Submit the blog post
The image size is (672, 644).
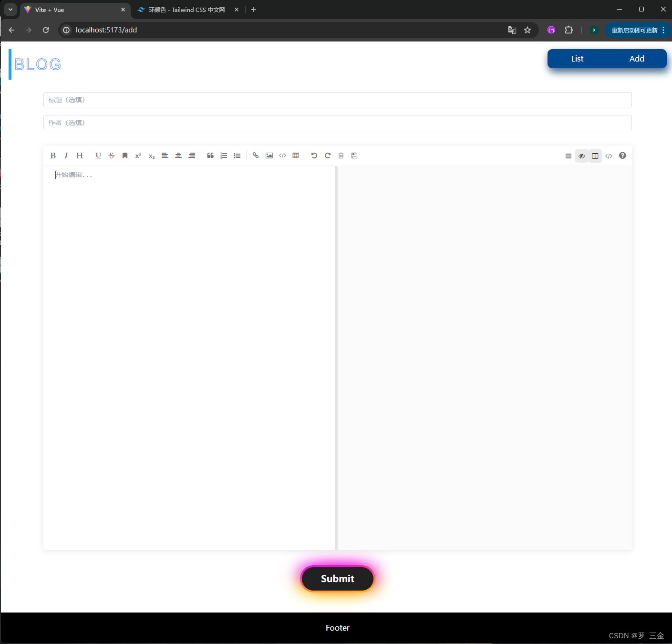tap(338, 579)
